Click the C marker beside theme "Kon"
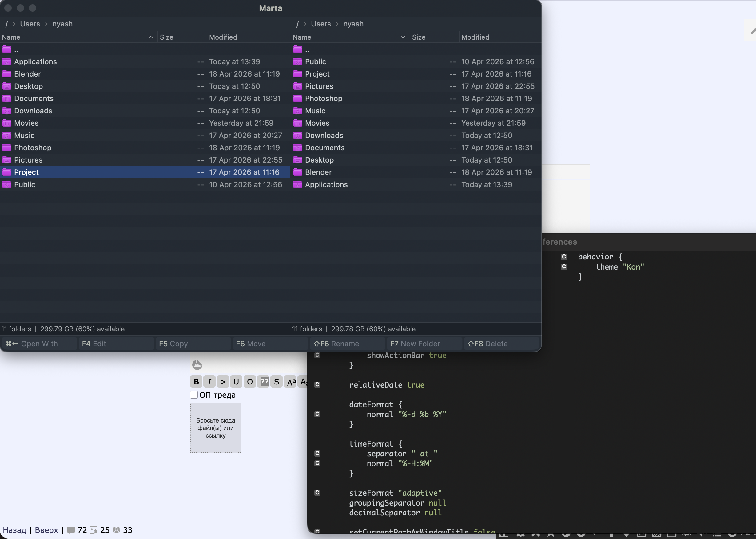Viewport: 756px width, 539px height. tap(564, 267)
